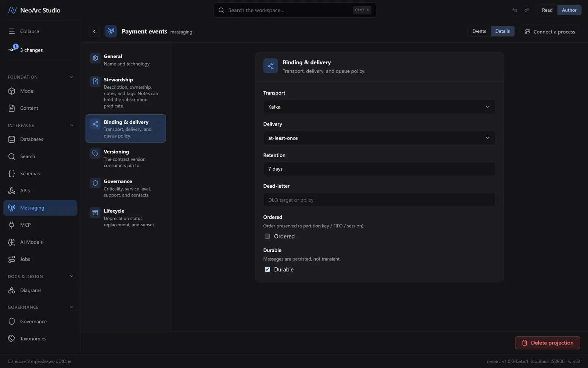Click the redo arrow icon

[x=527, y=10]
